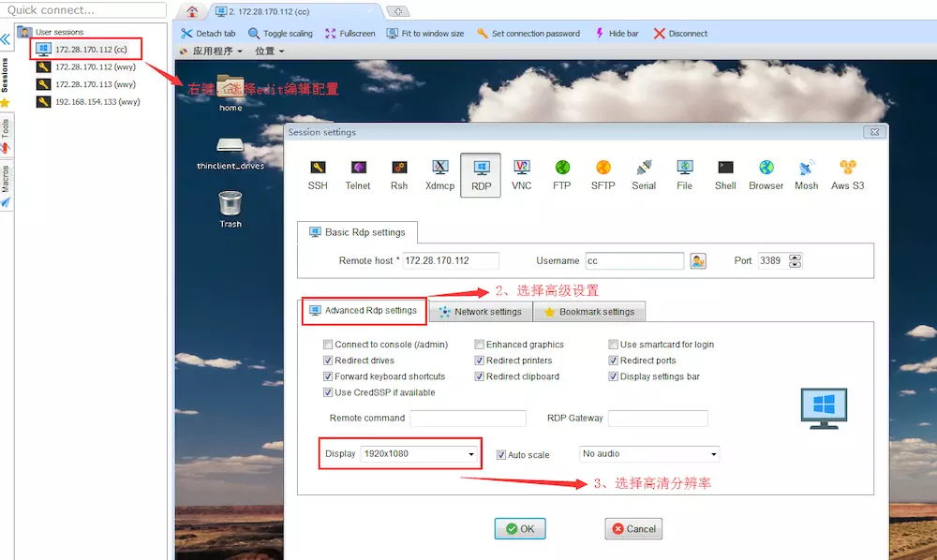Open the Sessions sidebar tab

[x=6, y=75]
